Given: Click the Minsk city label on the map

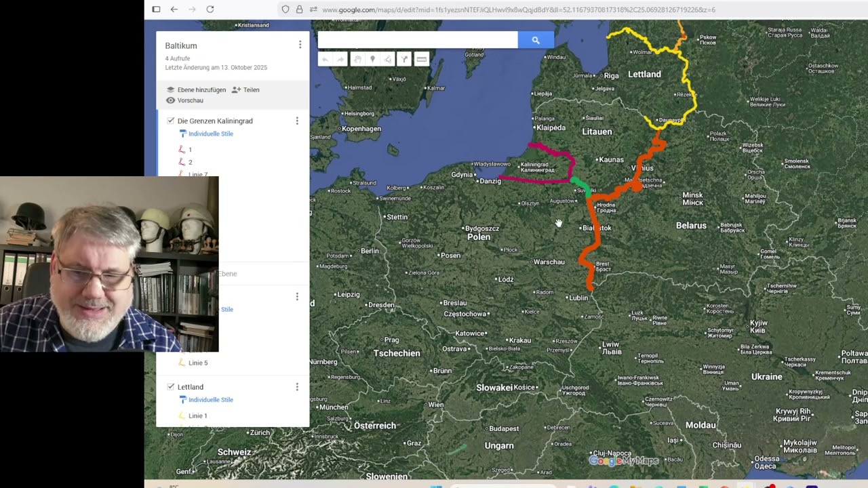Looking at the screenshot, I should point(692,199).
